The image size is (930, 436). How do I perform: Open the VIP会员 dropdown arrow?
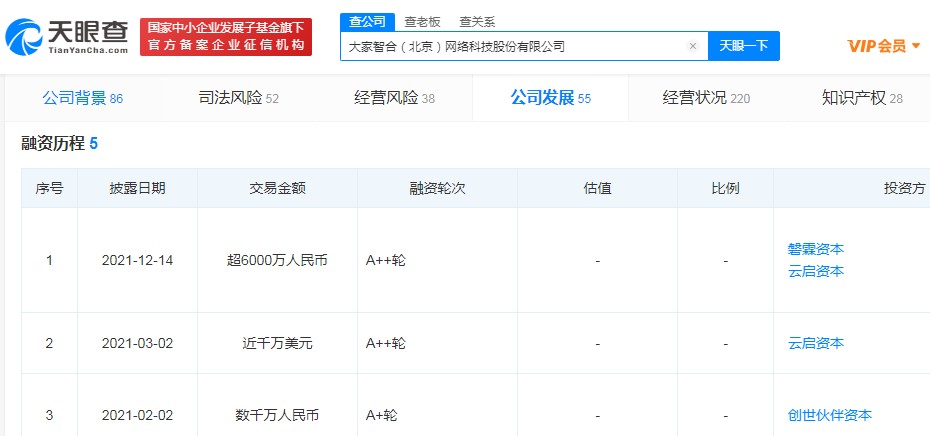pyautogui.click(x=916, y=46)
